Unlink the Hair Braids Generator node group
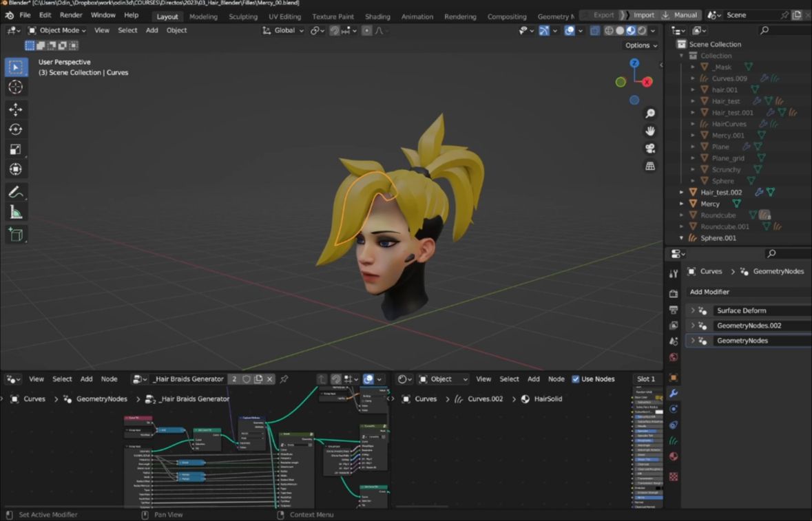 tap(270, 379)
